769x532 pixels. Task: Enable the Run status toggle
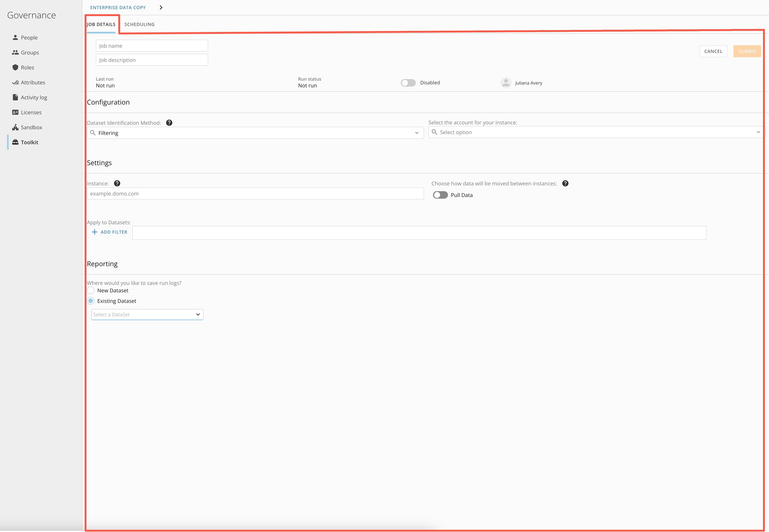tap(408, 83)
